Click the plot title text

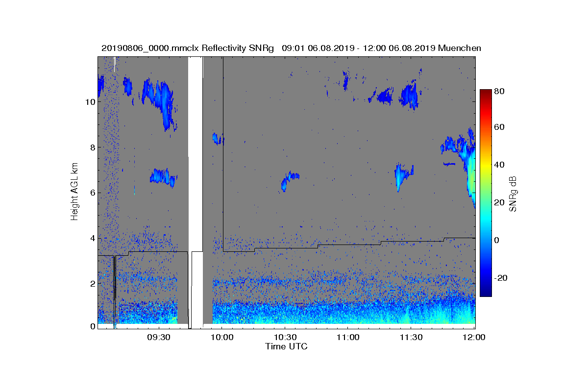pos(291,48)
